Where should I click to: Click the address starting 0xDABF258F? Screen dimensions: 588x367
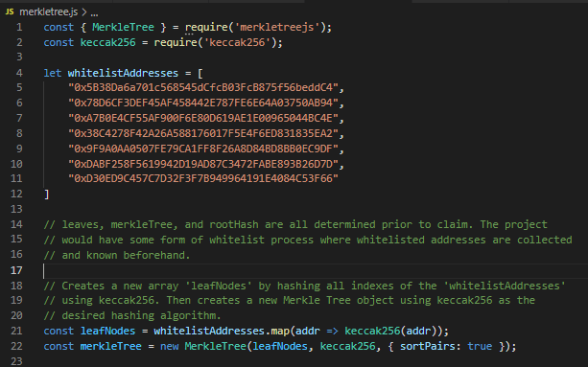coord(203,164)
